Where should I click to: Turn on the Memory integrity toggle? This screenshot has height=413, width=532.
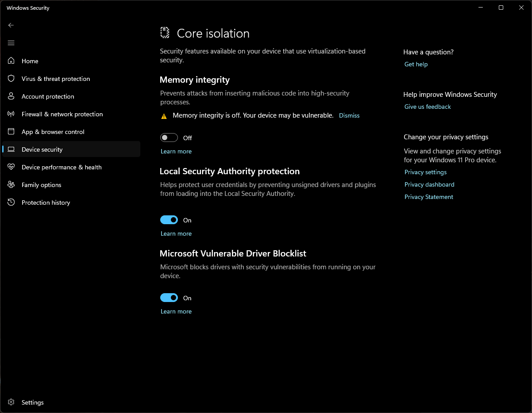click(x=169, y=138)
